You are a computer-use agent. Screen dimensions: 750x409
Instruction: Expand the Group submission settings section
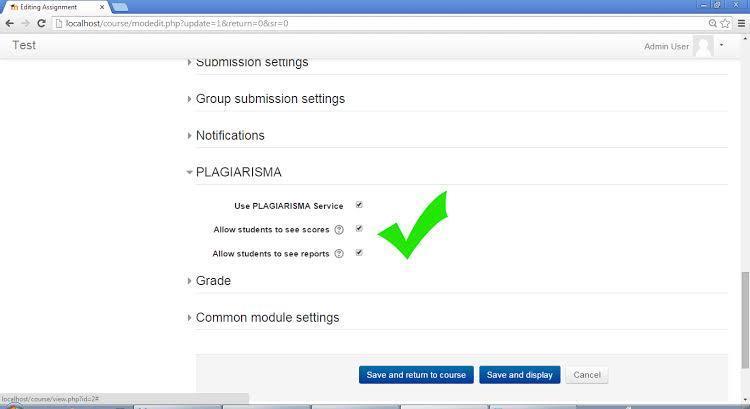click(x=270, y=99)
